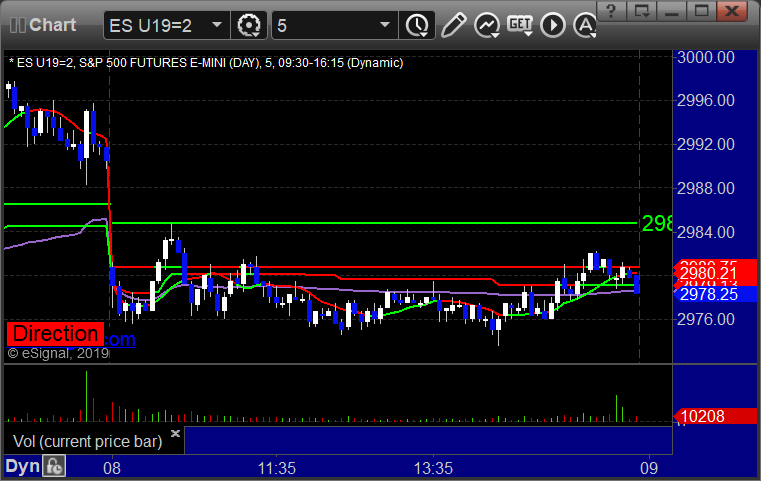Click the Dyn label on the time axis
The image size is (761, 481).
pos(22,466)
